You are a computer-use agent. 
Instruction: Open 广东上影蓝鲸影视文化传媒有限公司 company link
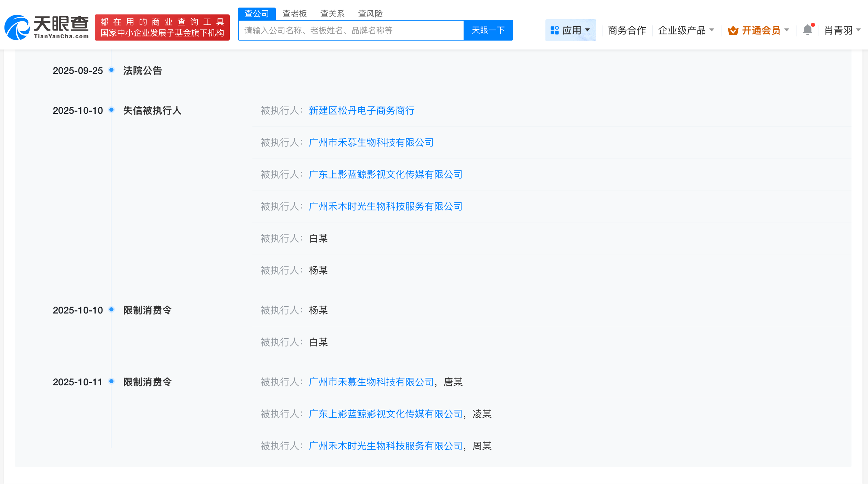(x=385, y=174)
